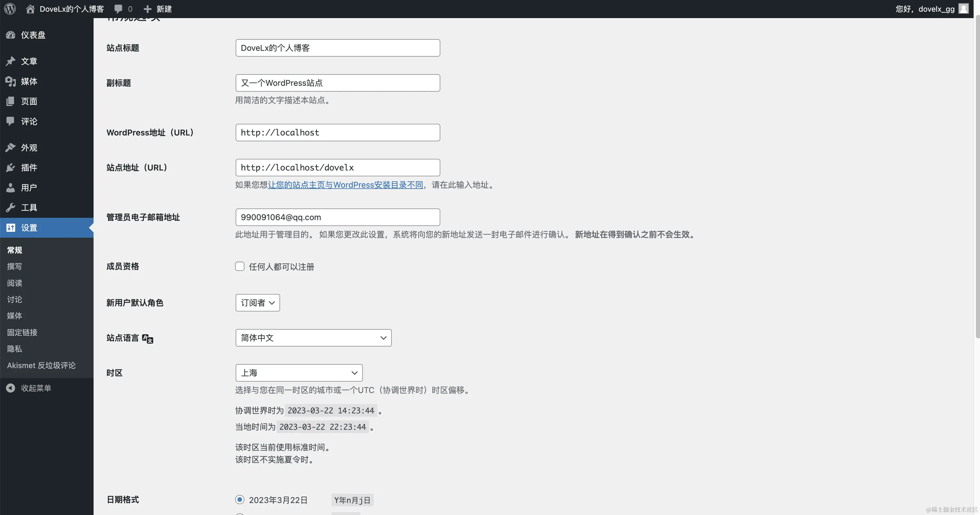The width and height of the screenshot is (980, 515).
Task: Expand the 简体中文 site language dropdown
Action: coord(313,338)
